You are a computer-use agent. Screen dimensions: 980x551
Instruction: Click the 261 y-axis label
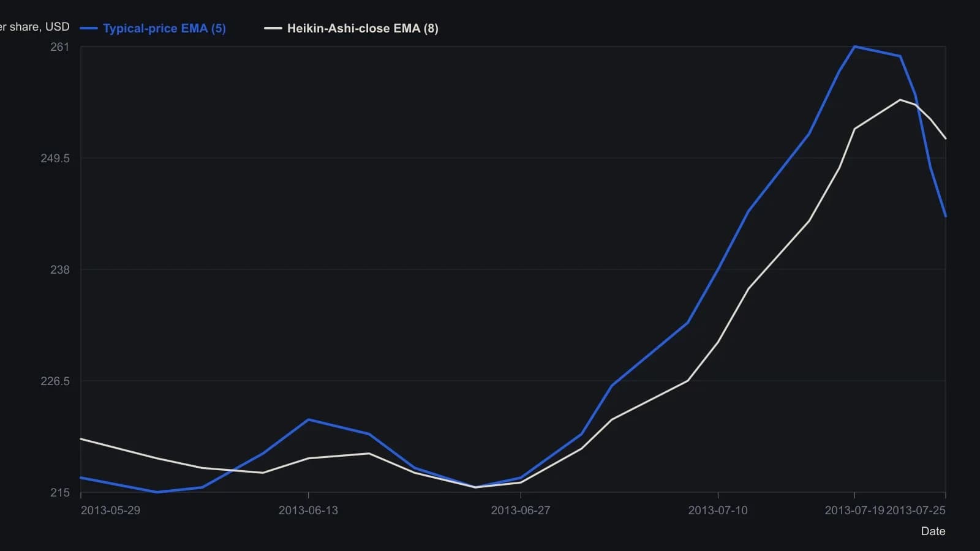60,47
